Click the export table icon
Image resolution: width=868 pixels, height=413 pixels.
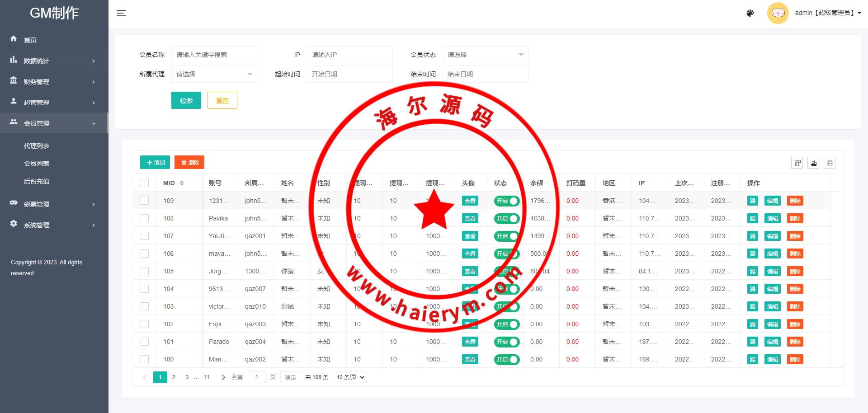813,163
